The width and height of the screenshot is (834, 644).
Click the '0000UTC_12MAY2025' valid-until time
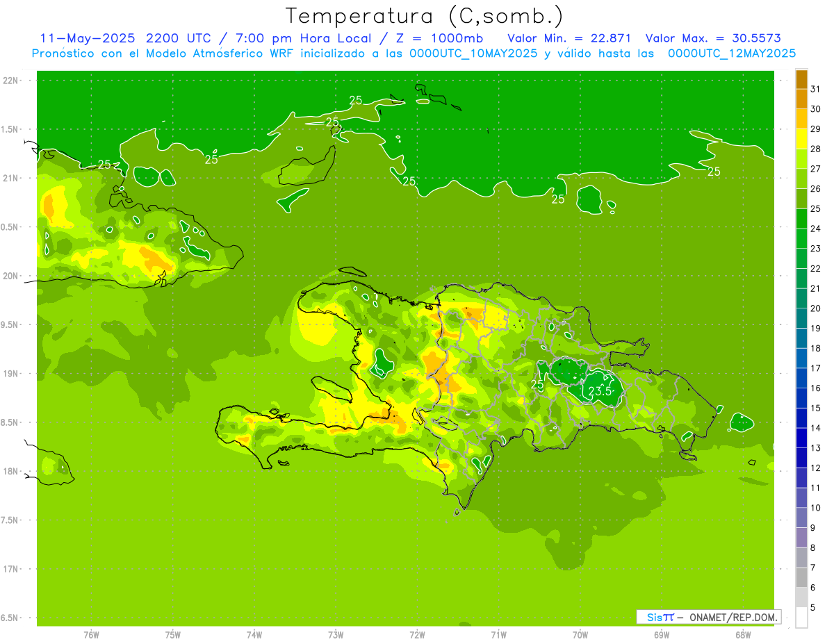click(732, 53)
